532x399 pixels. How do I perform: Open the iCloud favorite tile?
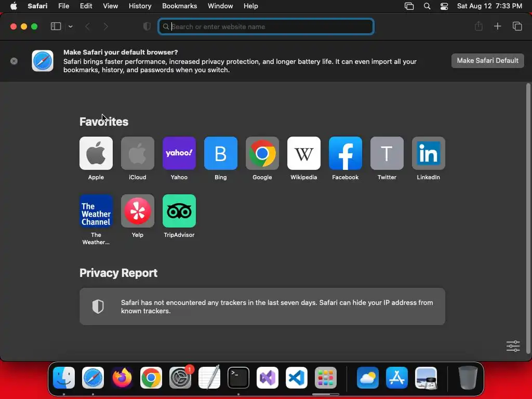point(137,153)
